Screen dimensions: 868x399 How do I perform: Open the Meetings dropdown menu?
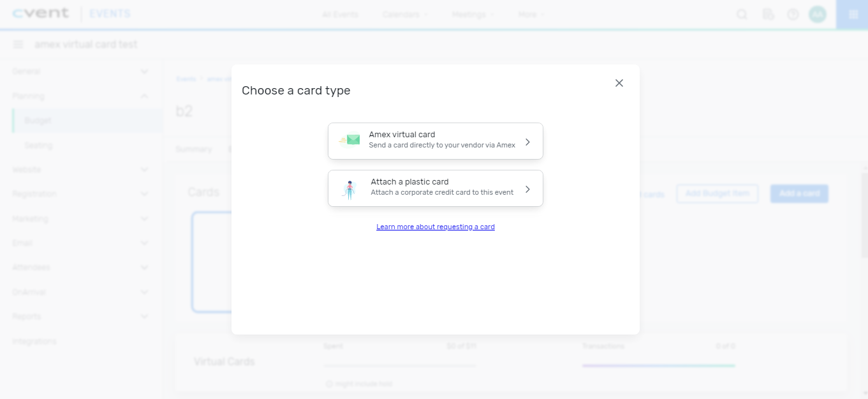click(473, 13)
